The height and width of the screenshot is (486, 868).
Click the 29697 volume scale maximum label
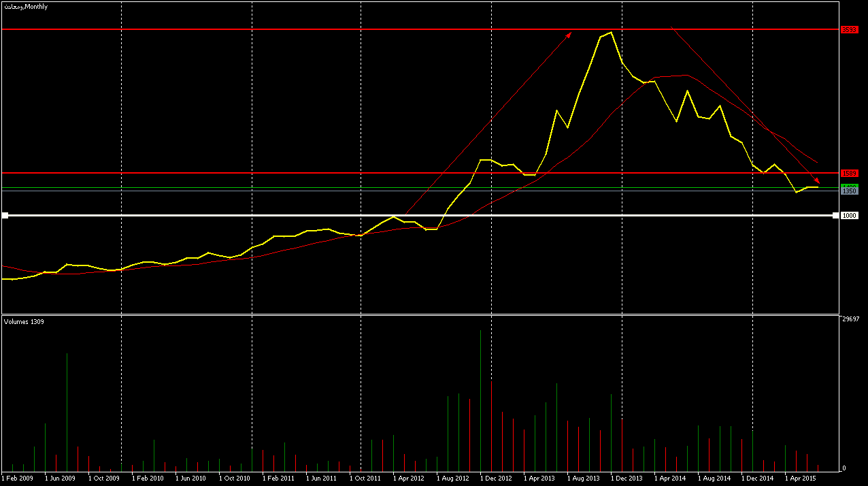point(852,319)
